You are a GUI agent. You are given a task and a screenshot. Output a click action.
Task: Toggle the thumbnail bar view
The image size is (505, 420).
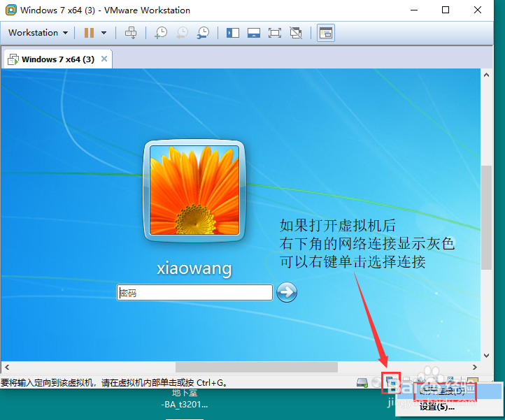[254, 33]
